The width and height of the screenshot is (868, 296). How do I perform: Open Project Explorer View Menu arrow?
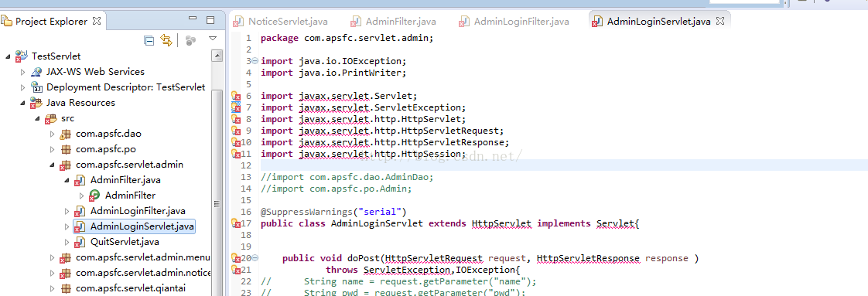213,39
